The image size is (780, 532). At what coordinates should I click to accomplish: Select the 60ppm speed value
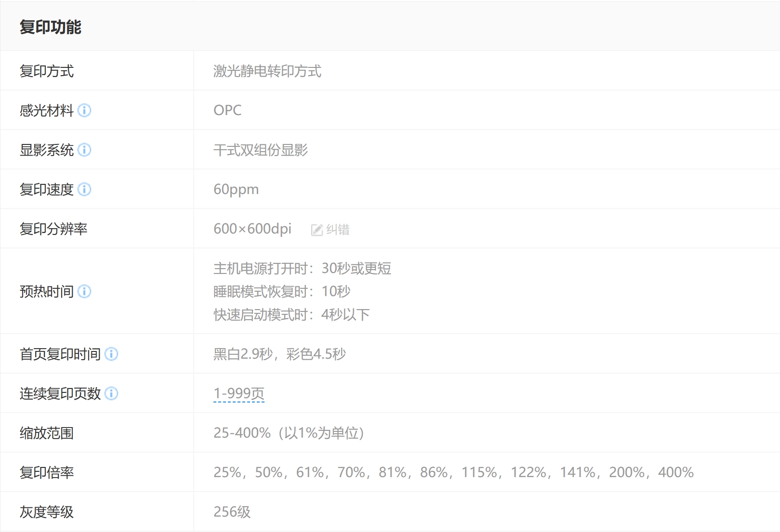pyautogui.click(x=236, y=190)
